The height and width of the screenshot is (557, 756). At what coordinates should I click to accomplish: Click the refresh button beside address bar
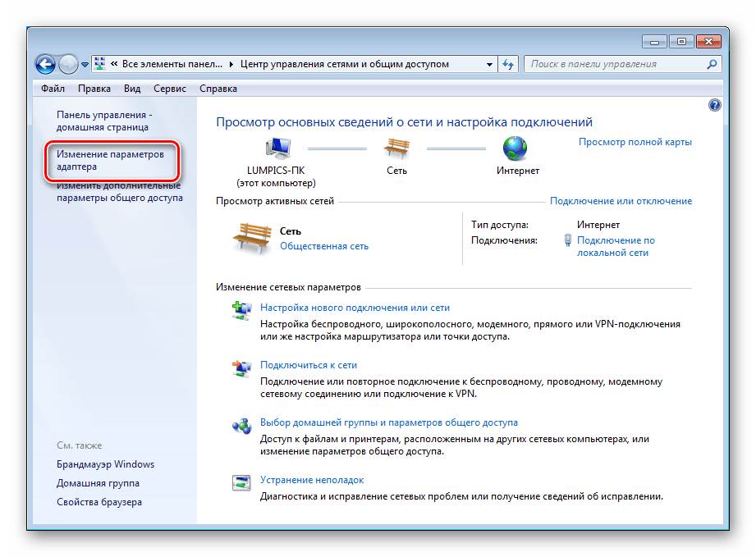click(508, 64)
